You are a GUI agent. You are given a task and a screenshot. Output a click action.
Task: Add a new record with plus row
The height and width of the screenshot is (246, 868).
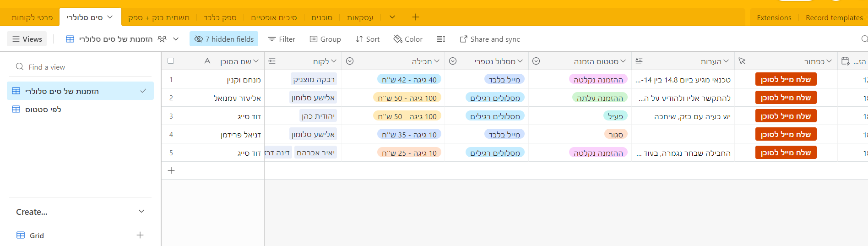click(x=171, y=170)
